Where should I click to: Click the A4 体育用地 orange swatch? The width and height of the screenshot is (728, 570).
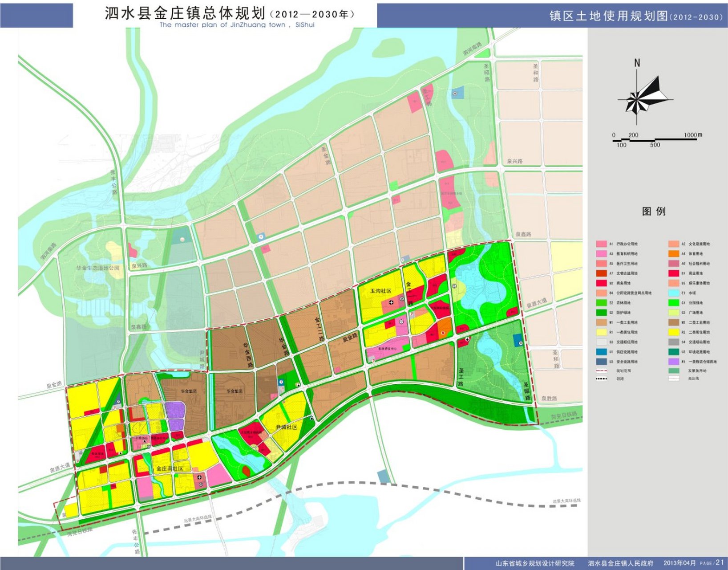(x=674, y=254)
